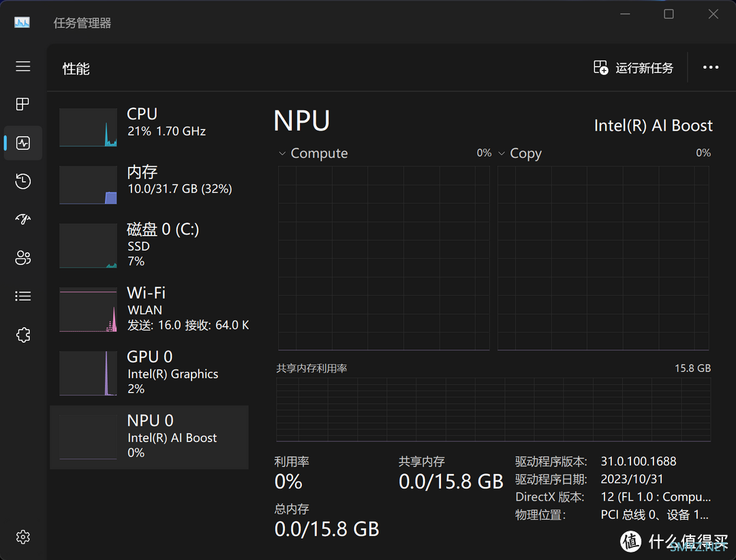Viewport: 736px width, 560px height.
Task: Click driver date 2023/10/31
Action: (x=632, y=479)
